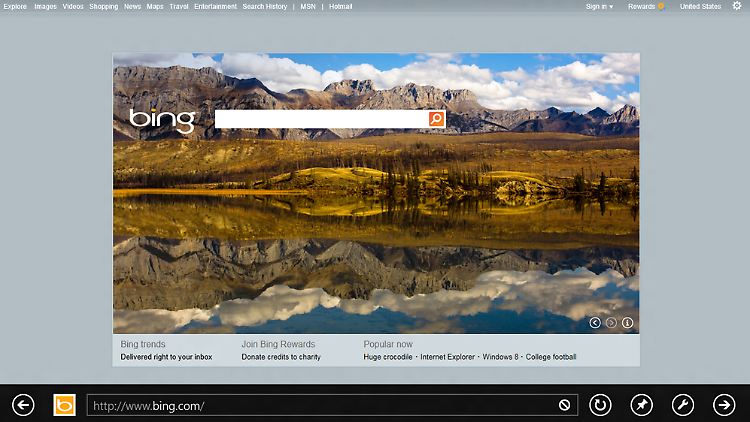This screenshot has width=750, height=422.
Task: Open the Images tab
Action: pos(45,6)
